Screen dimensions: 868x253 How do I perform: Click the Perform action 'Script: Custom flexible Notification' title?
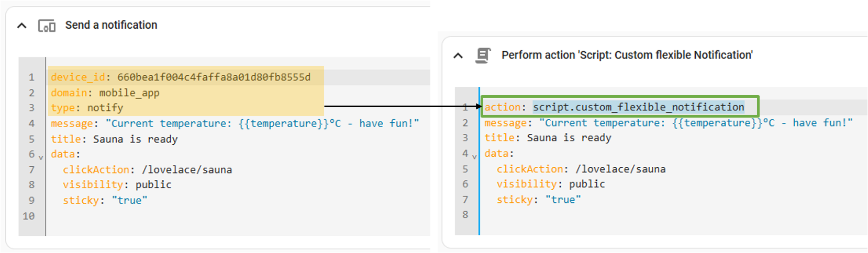click(627, 55)
